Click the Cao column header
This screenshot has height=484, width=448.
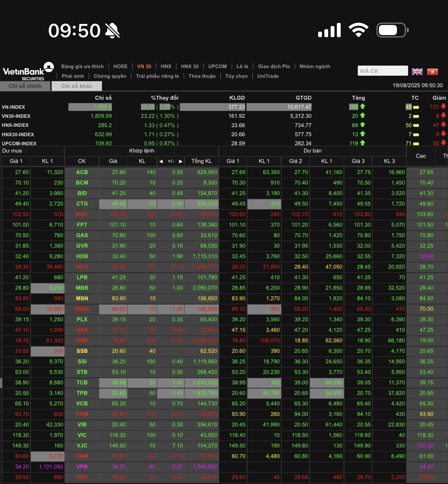421,156
